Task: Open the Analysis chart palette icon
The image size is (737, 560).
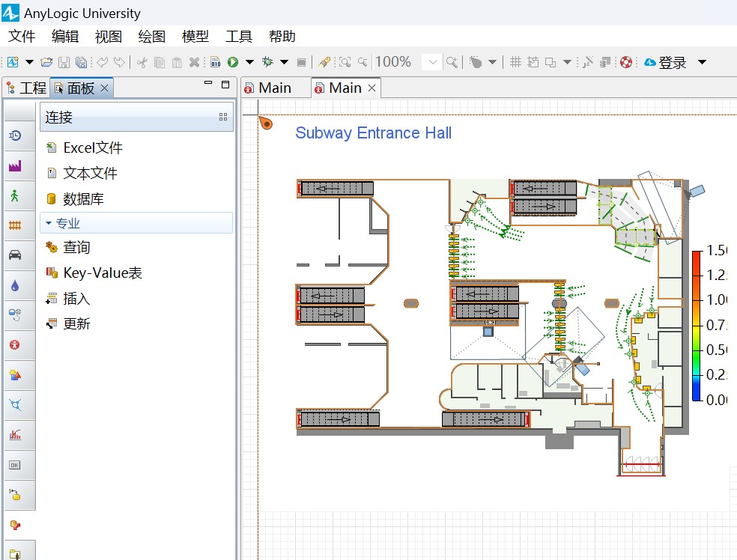Action: tap(15, 434)
